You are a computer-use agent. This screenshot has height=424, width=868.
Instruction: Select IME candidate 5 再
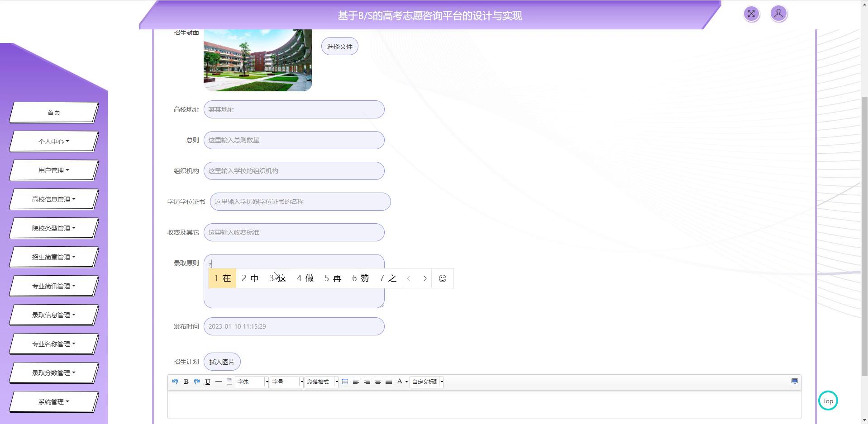333,278
